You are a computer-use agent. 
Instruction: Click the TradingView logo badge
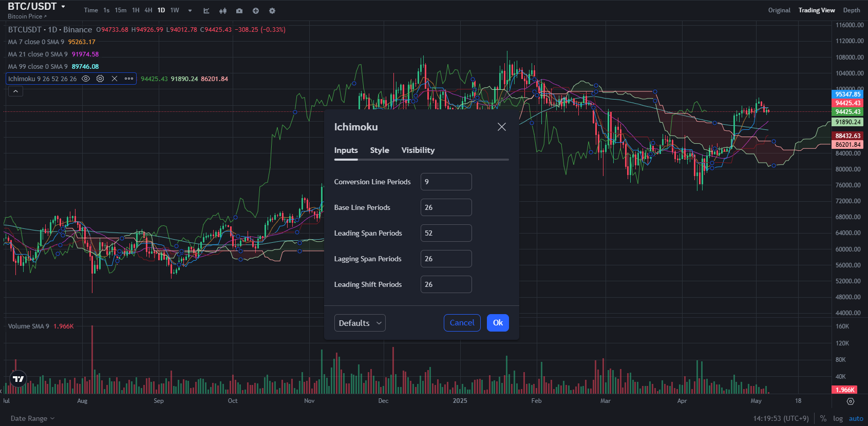point(18,379)
